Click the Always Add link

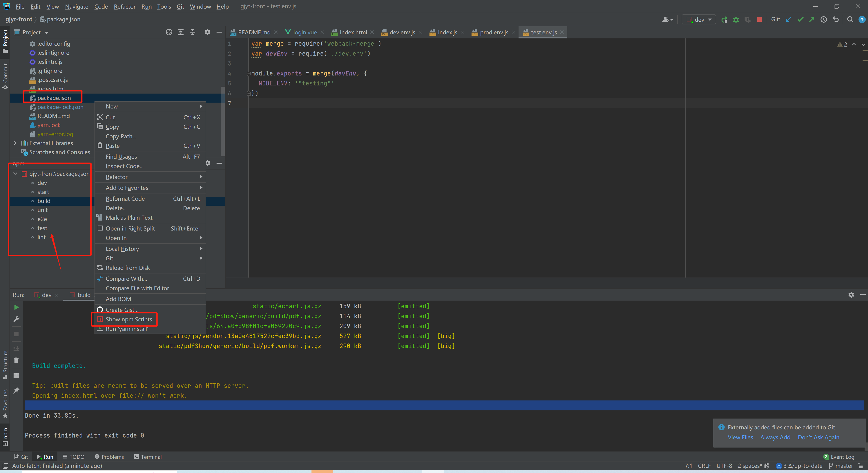coord(775,437)
